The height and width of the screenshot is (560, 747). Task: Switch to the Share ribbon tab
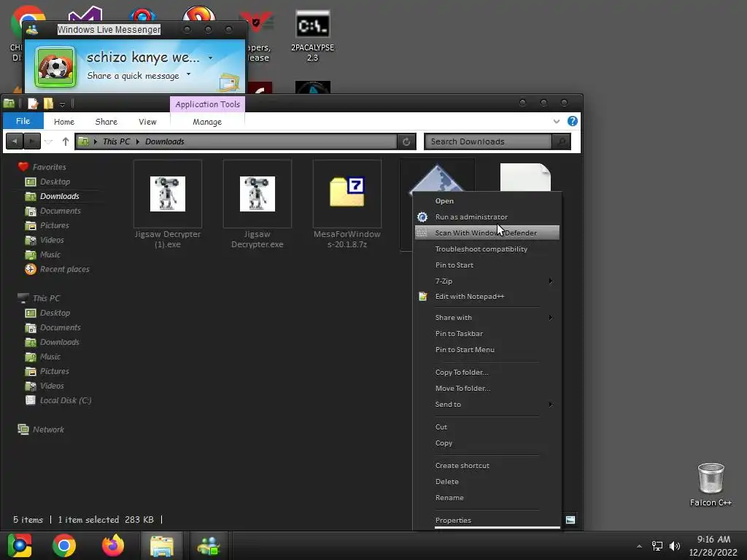click(107, 122)
